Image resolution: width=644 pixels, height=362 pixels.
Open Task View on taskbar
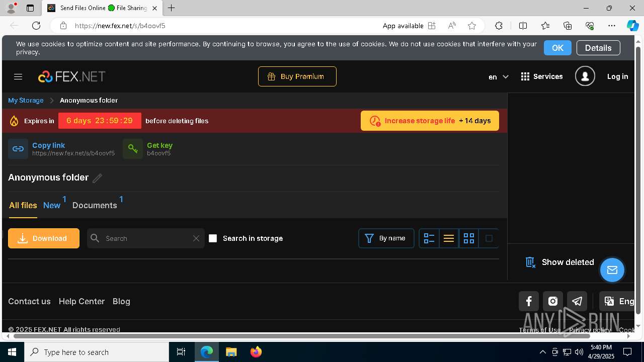pyautogui.click(x=181, y=352)
